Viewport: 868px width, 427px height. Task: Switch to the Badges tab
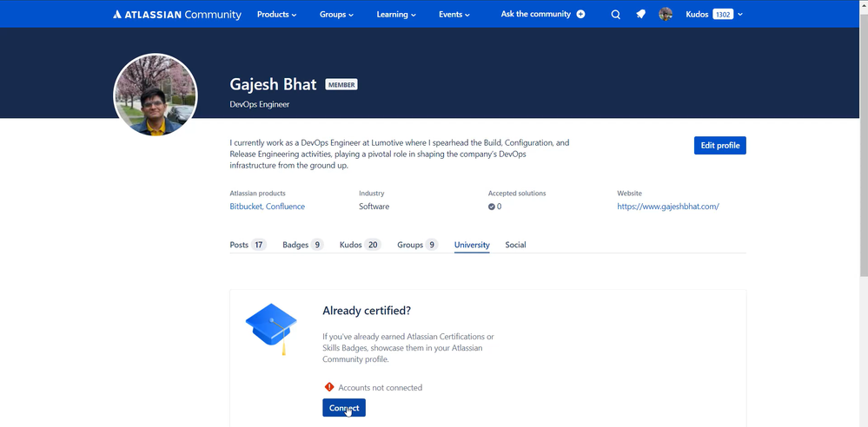point(303,245)
